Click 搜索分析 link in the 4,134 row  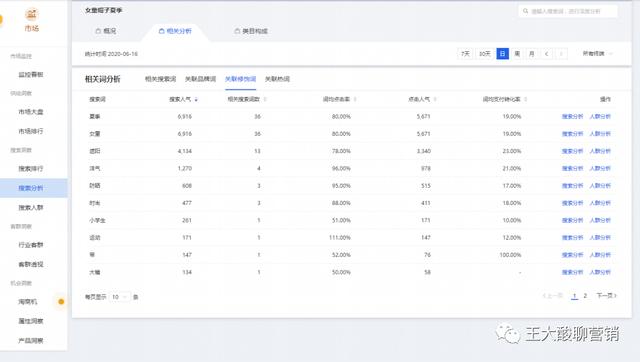tap(572, 151)
